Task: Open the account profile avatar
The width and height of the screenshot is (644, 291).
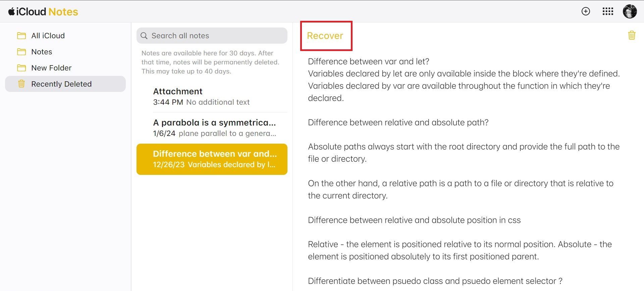Action: 630,11
